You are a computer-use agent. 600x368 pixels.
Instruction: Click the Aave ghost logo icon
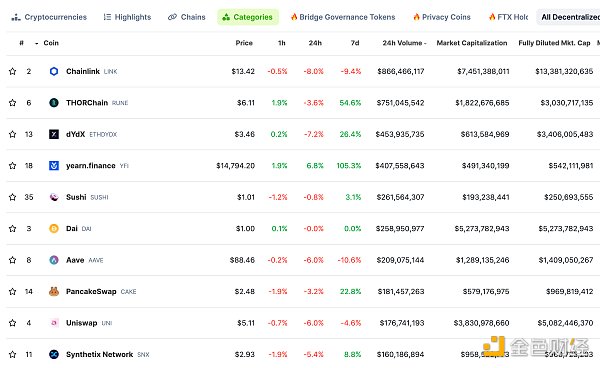(x=54, y=260)
